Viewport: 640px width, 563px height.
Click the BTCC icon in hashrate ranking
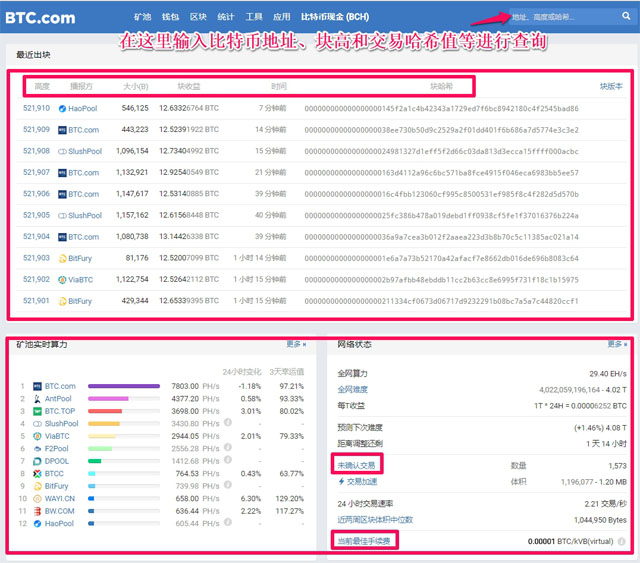tap(37, 474)
